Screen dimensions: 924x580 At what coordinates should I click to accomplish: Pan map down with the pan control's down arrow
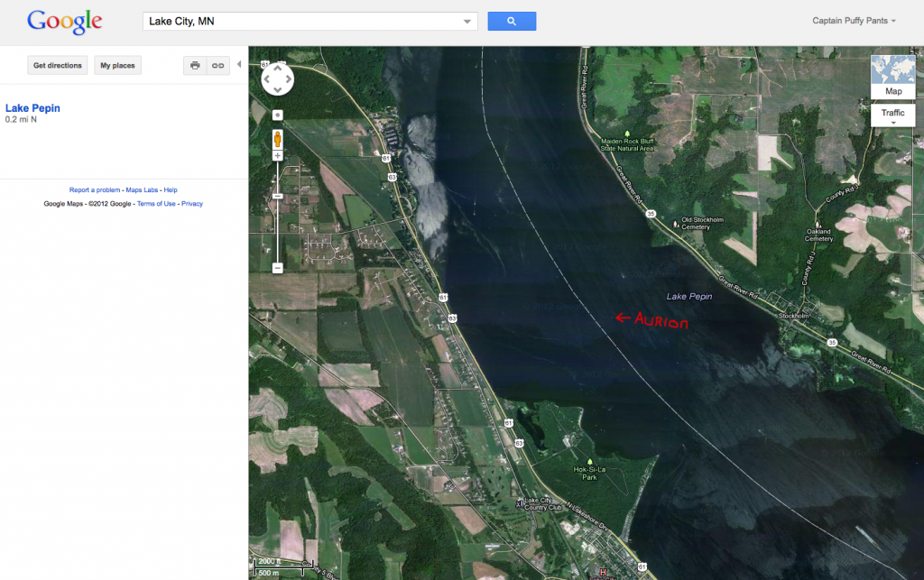tap(278, 89)
